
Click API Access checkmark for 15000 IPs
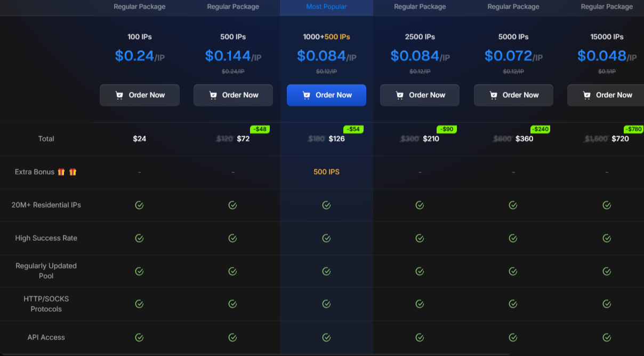click(607, 337)
